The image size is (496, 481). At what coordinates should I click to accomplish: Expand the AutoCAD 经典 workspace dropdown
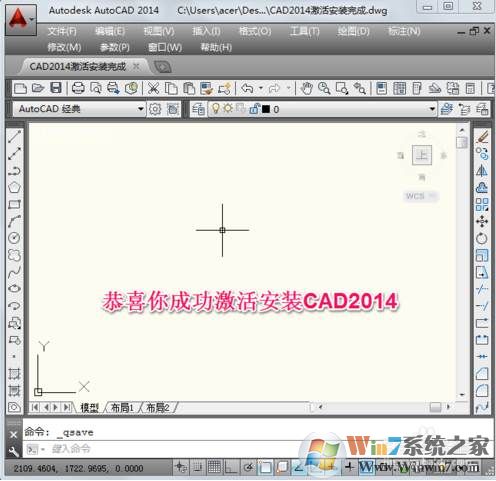[141, 109]
